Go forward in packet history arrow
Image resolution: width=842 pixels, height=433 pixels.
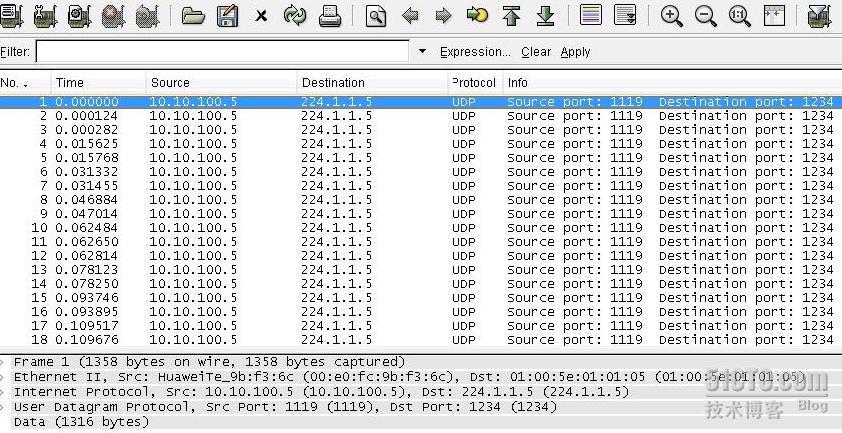(x=443, y=16)
